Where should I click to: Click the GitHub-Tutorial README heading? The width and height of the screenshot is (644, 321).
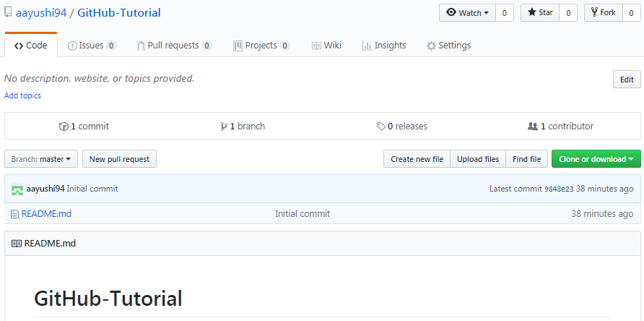(x=108, y=299)
